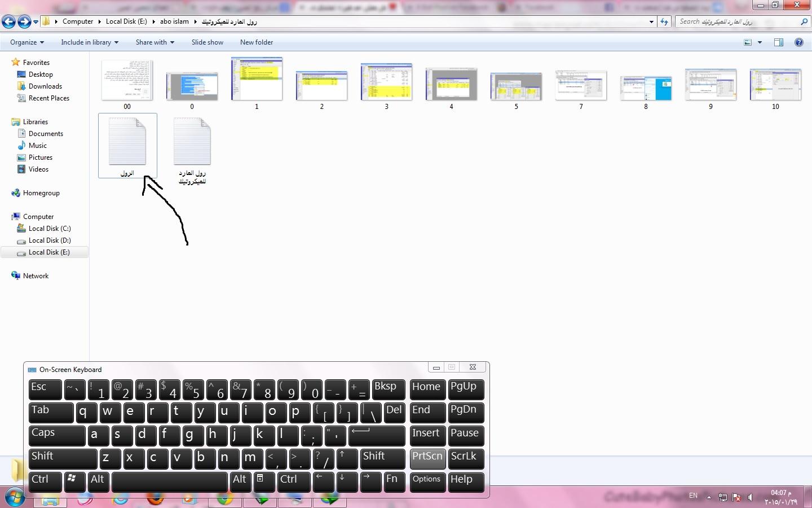Click the up arrow key on keyboard
Viewport: 812px width, 508px height.
(347, 459)
